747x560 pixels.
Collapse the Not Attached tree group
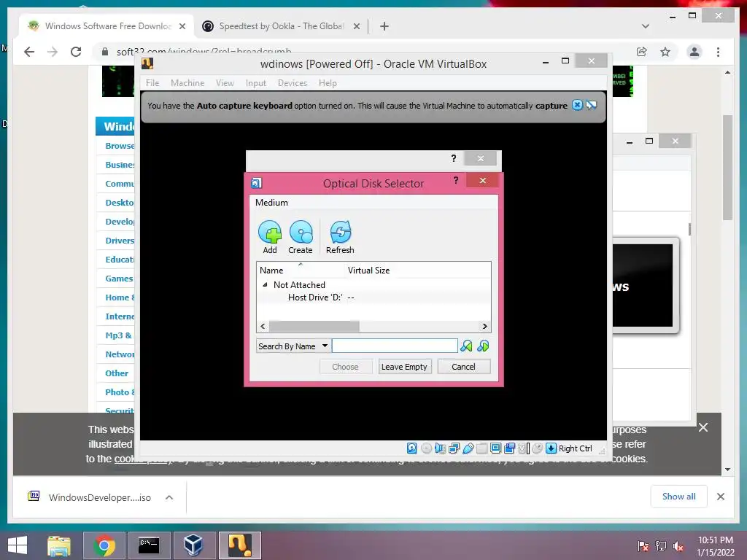pyautogui.click(x=265, y=285)
